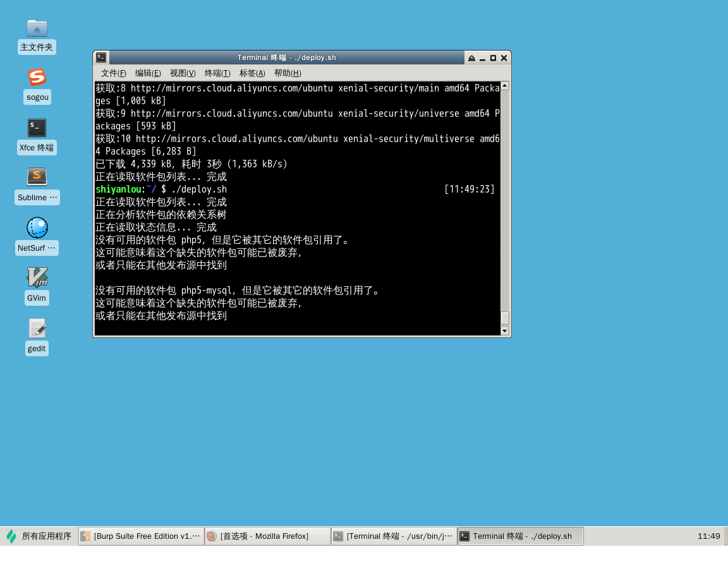Launch Sublime Text from the desktop
The image size is (728, 566).
pos(37,177)
